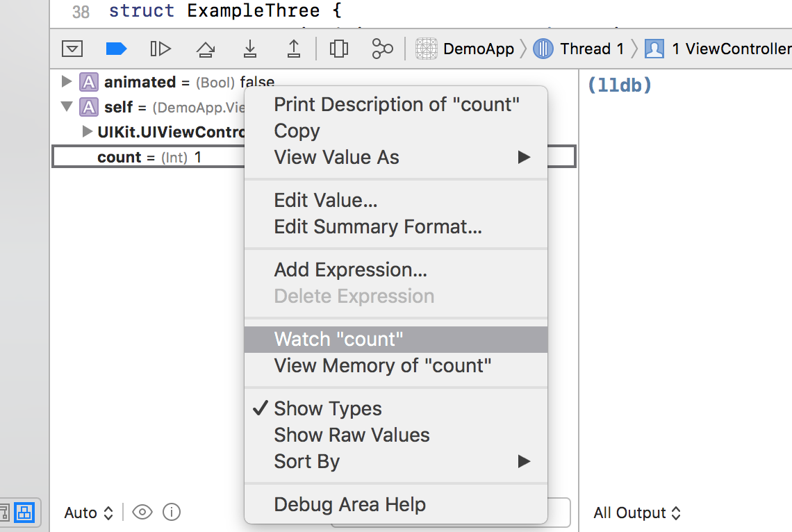
Task: Continue program execution button
Action: (160, 49)
